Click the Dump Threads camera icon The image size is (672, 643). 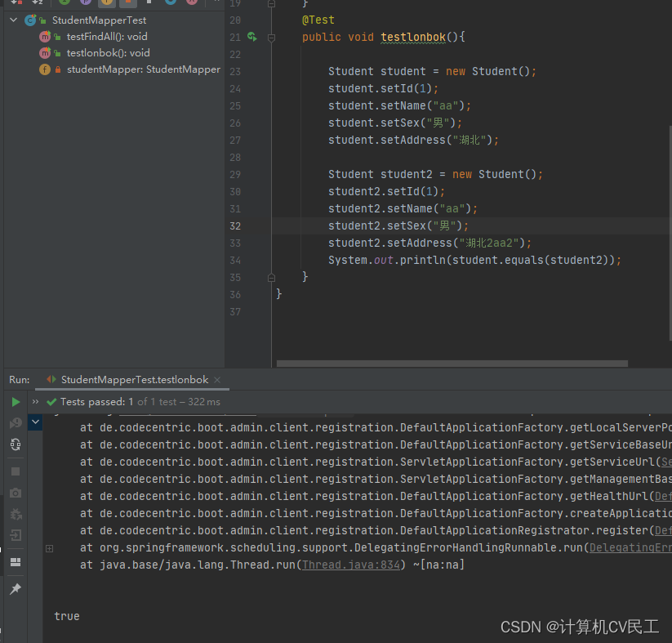click(x=16, y=493)
